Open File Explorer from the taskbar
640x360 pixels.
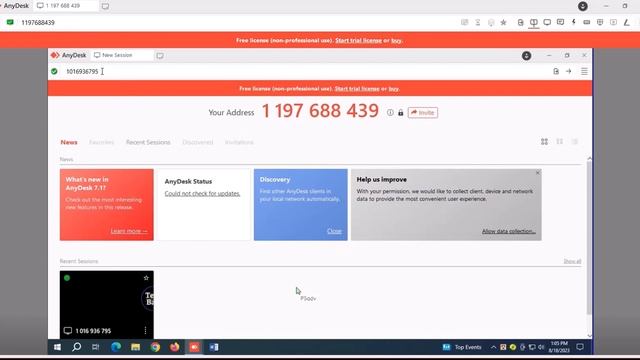point(136,347)
